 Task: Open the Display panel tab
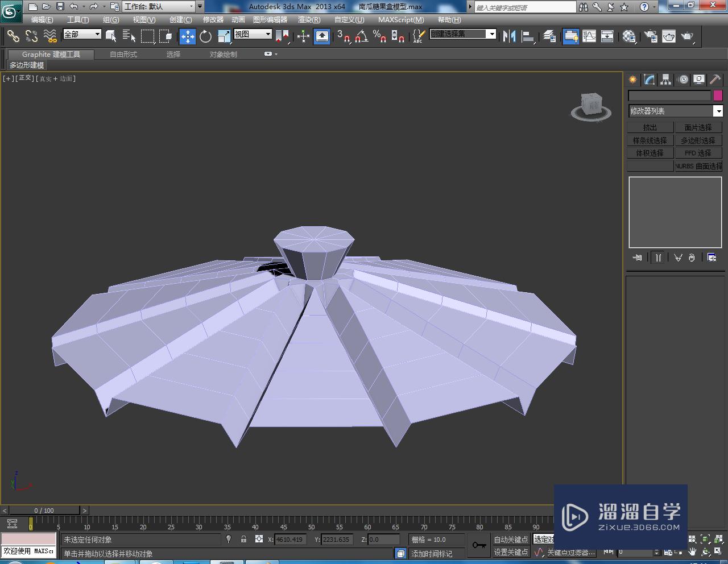coord(699,80)
